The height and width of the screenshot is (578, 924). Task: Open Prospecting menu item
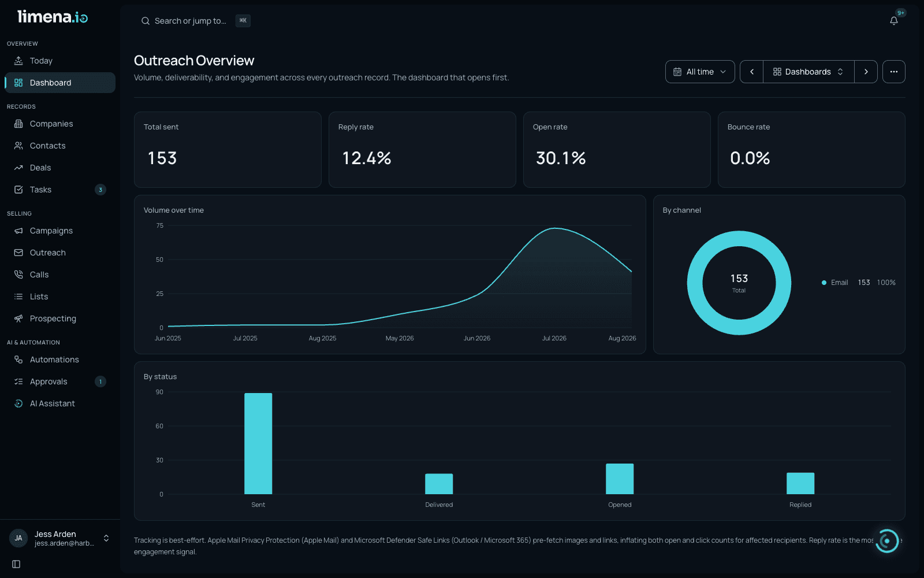pos(60,318)
